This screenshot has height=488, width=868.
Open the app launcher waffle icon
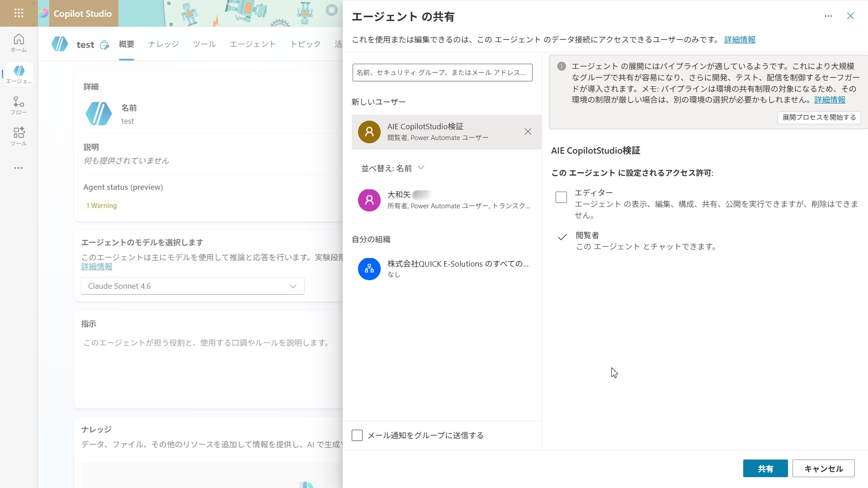(x=19, y=13)
